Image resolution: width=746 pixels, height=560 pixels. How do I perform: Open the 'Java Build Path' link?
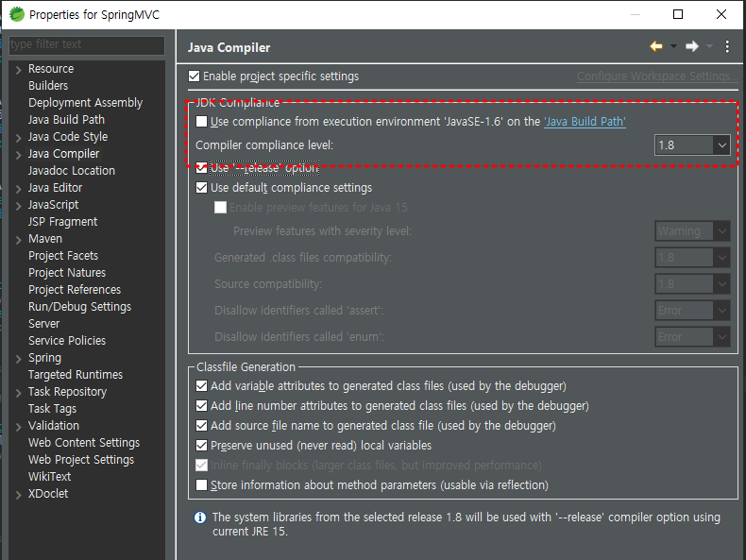point(585,122)
